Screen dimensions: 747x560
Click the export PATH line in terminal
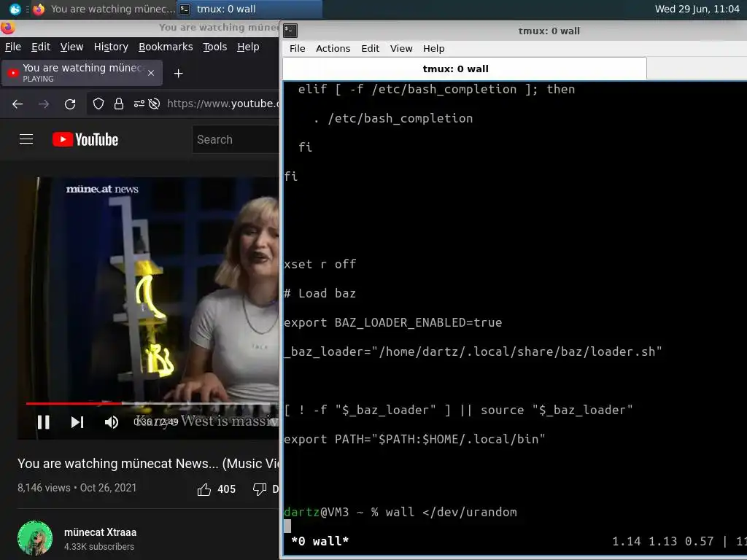click(414, 439)
